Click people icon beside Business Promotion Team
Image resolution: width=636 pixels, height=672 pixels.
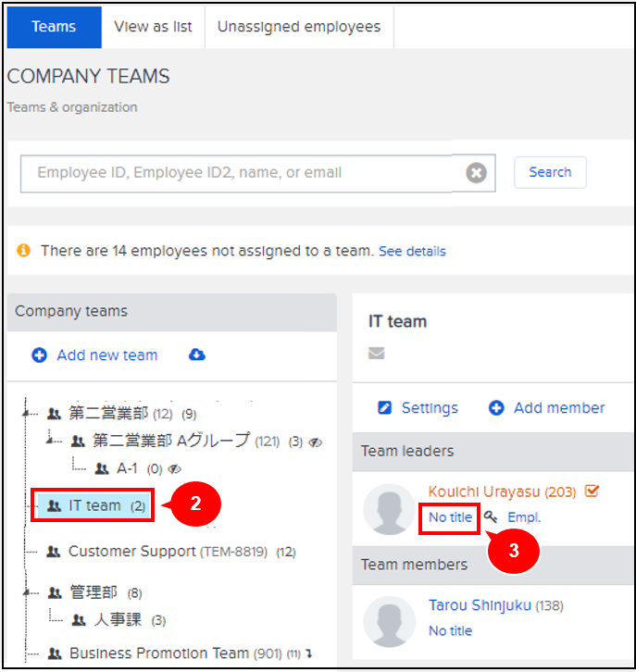click(x=55, y=653)
